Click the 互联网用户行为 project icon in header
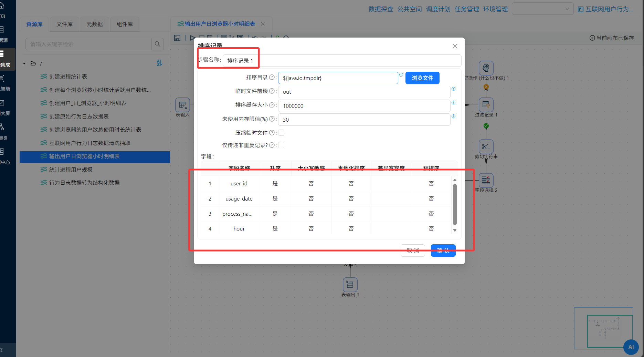Screen dimensions: 644x357 tap(581, 9)
